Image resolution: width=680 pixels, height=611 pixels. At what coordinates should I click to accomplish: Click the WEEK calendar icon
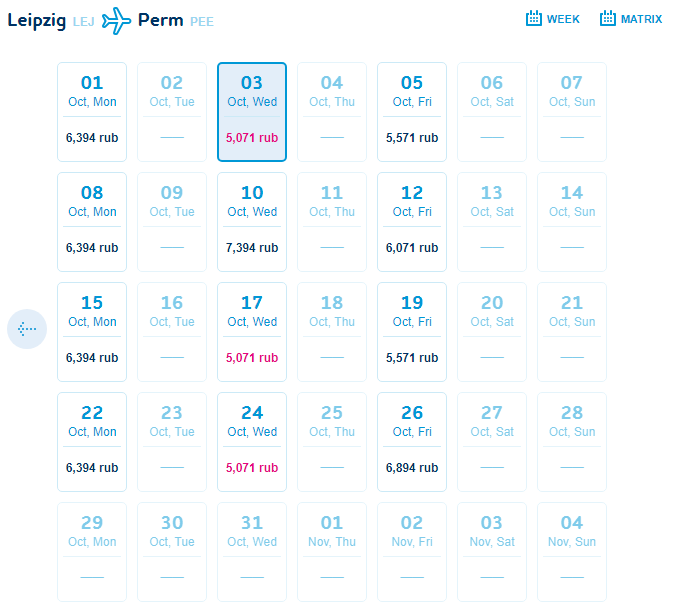coord(534,19)
